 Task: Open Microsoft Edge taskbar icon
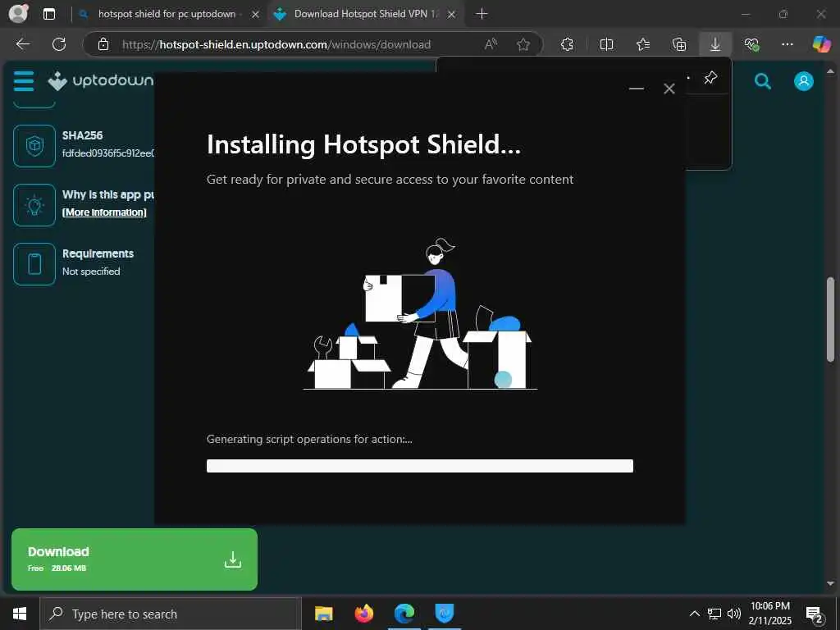click(404, 614)
